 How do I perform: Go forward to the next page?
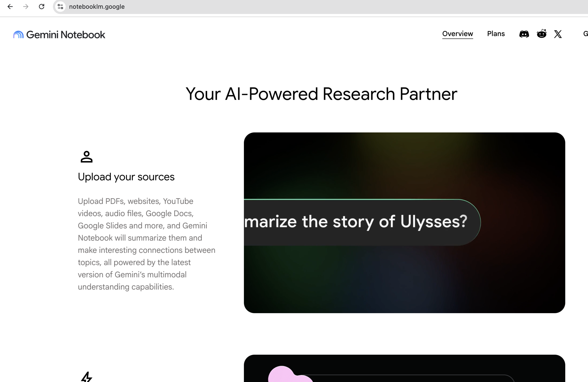click(x=26, y=7)
